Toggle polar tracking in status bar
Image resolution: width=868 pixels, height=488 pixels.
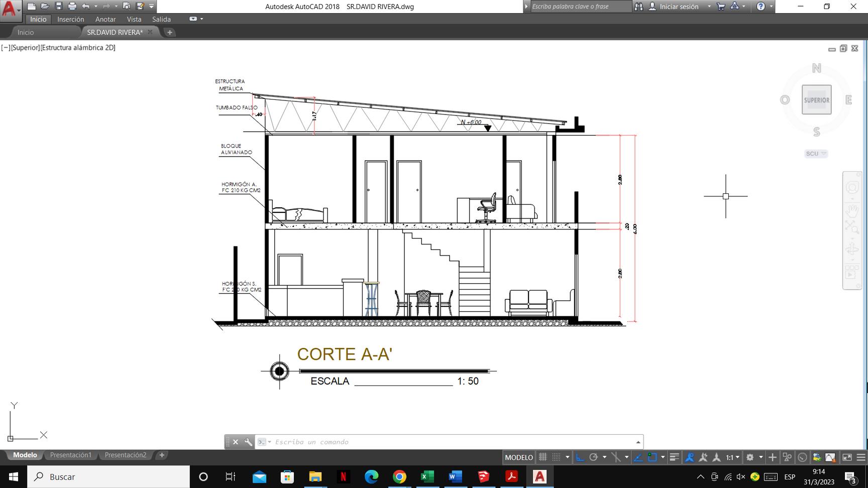click(593, 457)
